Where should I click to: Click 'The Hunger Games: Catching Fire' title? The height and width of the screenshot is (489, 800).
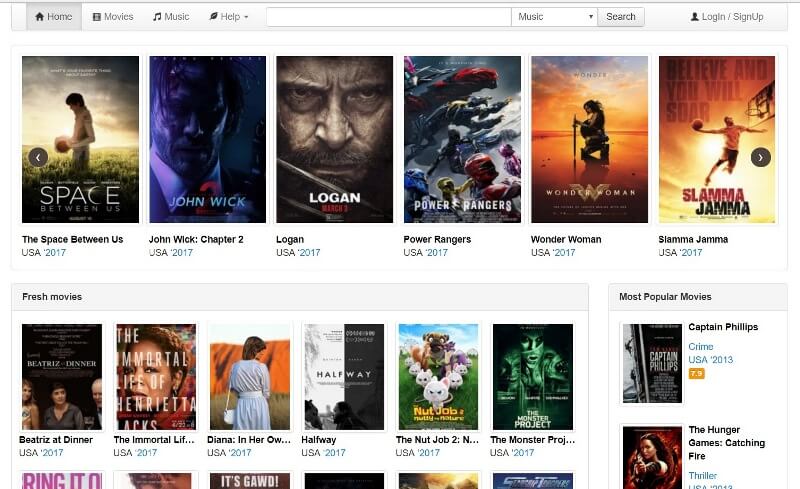click(727, 443)
